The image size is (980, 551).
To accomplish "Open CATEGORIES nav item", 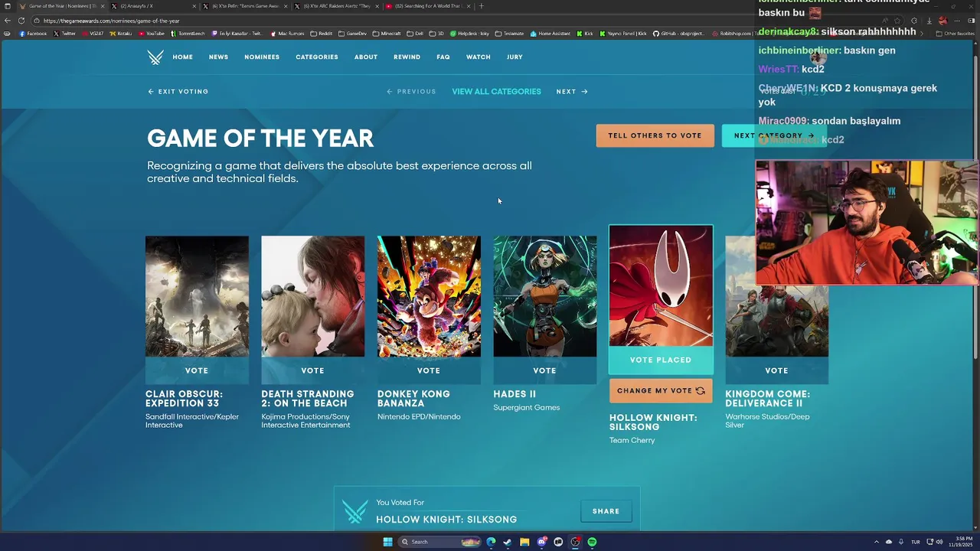I will click(317, 57).
